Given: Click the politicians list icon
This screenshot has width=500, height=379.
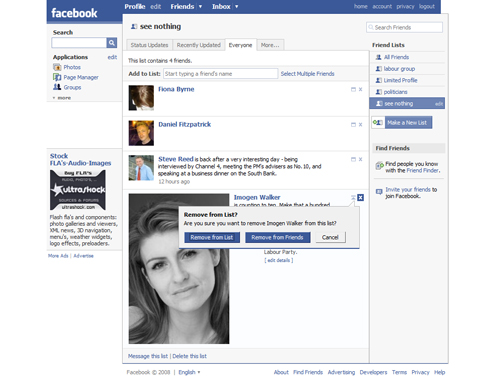Looking at the screenshot, I should [378, 92].
